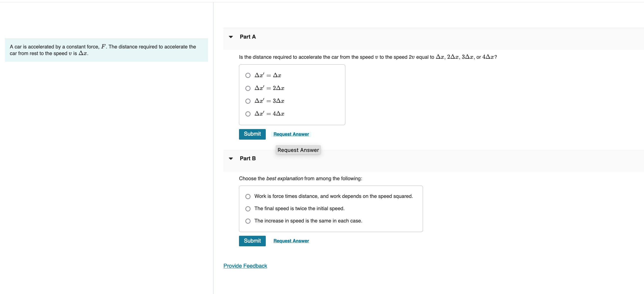The width and height of the screenshot is (644, 294).
Task: Click the Part A question text
Action: tap(367, 57)
